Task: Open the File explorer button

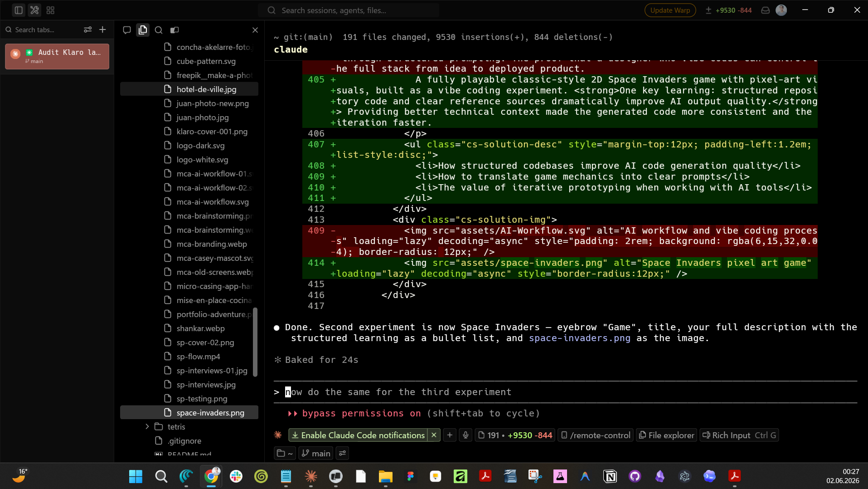Action: pyautogui.click(x=667, y=435)
